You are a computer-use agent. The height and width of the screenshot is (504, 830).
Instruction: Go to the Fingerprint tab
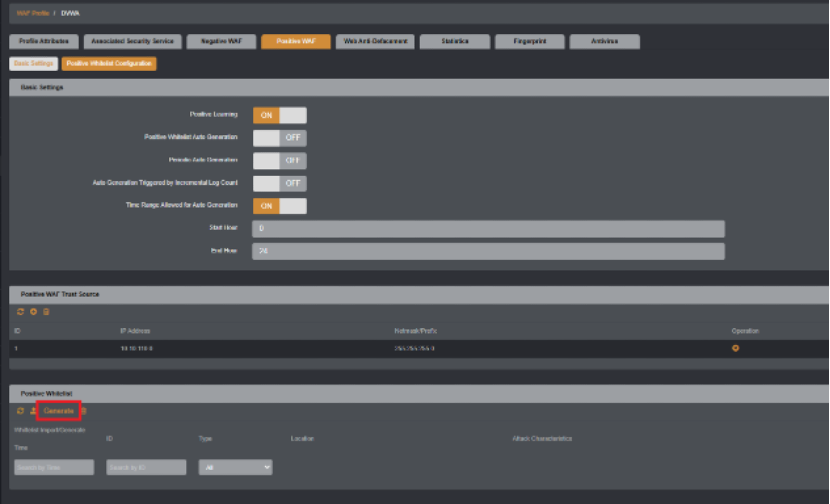pyautogui.click(x=529, y=41)
